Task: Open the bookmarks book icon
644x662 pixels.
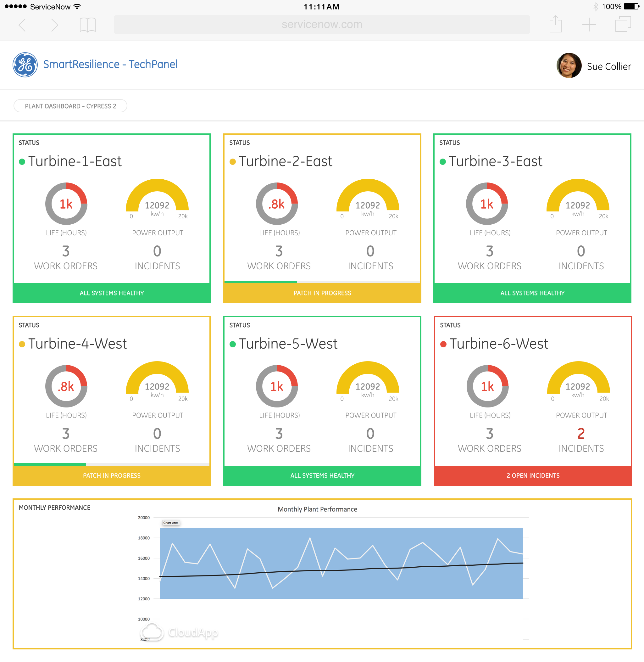Action: [x=88, y=25]
